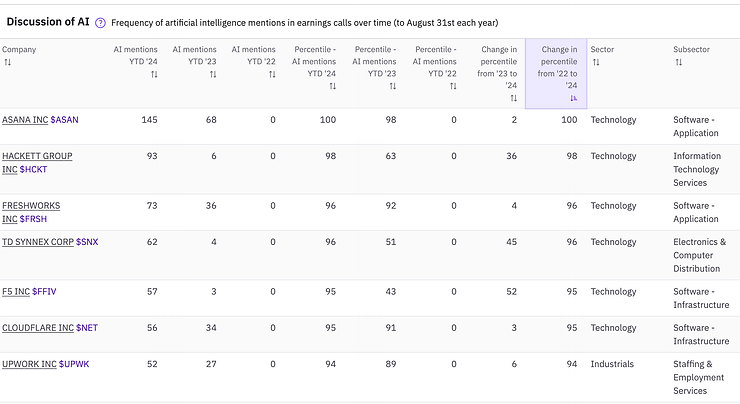Viewport: 740px width, 404px height.
Task: Sort by change in percentile '23 to '24
Action: [x=513, y=98]
